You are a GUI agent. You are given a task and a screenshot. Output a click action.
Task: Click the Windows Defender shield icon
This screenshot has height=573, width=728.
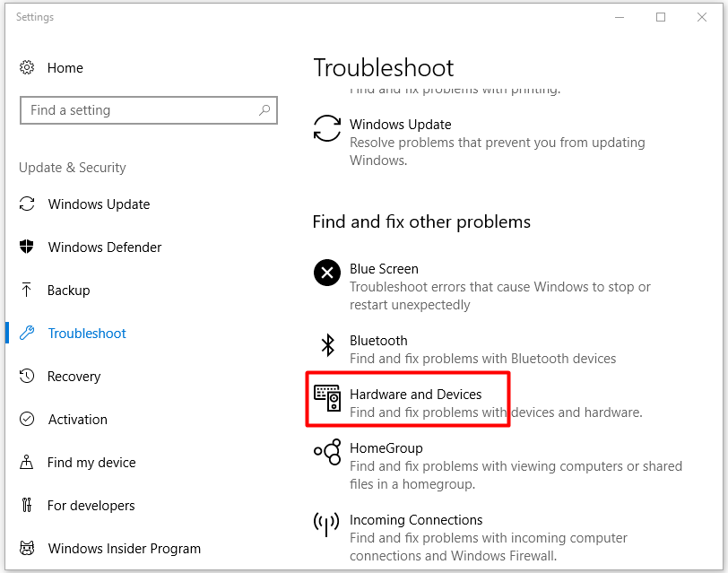tap(27, 247)
